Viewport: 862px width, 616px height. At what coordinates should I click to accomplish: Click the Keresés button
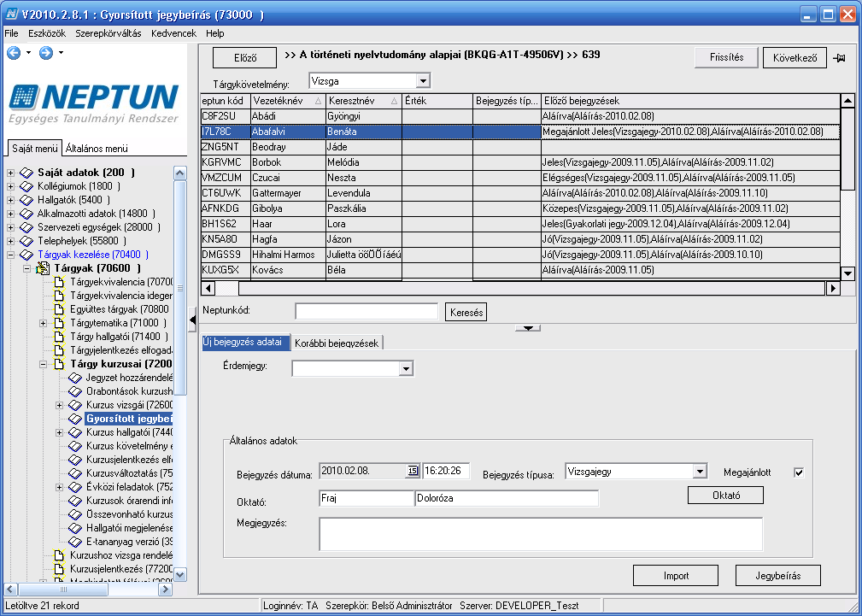pyautogui.click(x=466, y=313)
